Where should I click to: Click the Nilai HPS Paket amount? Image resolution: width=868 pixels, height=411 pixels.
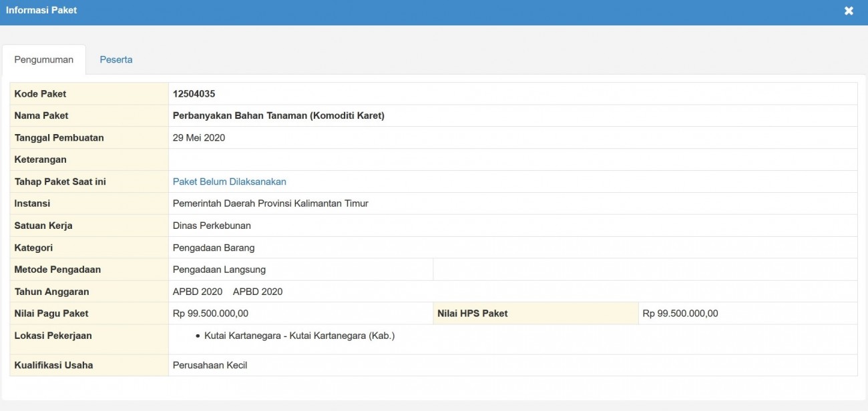pyautogui.click(x=680, y=314)
